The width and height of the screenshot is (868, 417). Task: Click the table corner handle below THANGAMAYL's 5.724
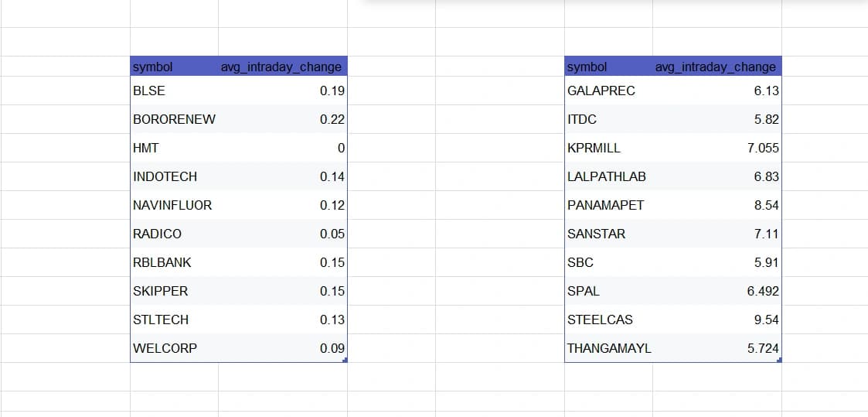779,361
